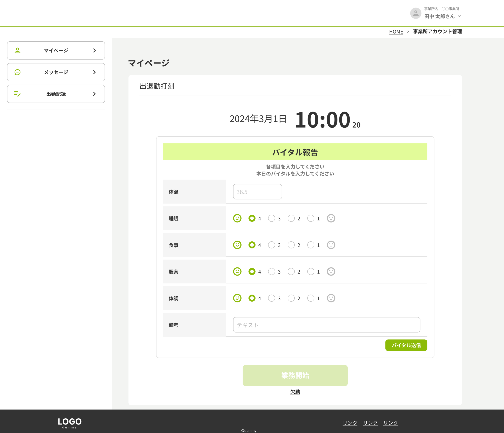Select rating 4 for 食事
This screenshot has height=433, width=504.
point(252,245)
